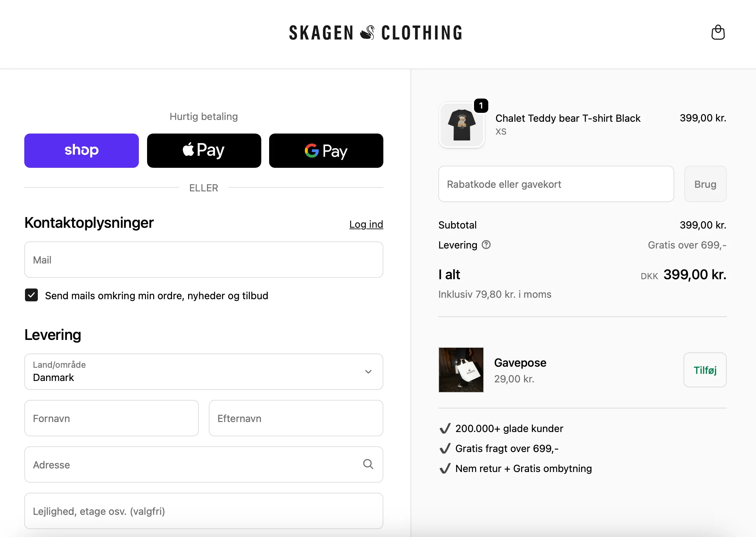Select Google Pay payment option
Screen dimensions: 756x537
pyautogui.click(x=326, y=150)
